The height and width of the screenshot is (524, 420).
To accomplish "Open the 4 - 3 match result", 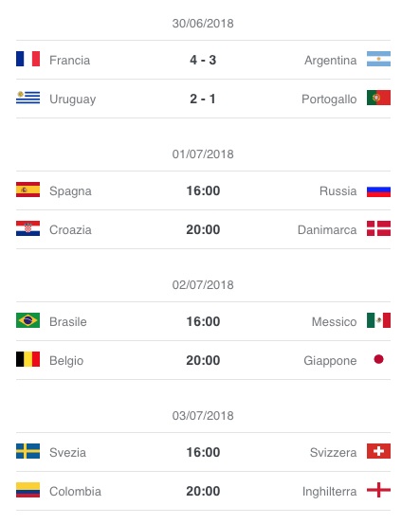I will click(x=203, y=60).
